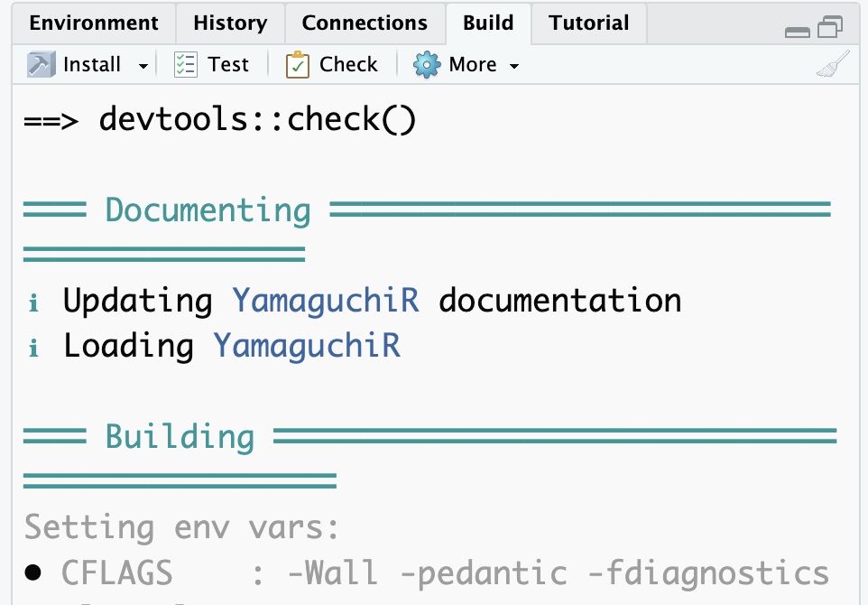The width and height of the screenshot is (868, 605).
Task: Click the Check clipboard icon
Action: pyautogui.click(x=298, y=65)
